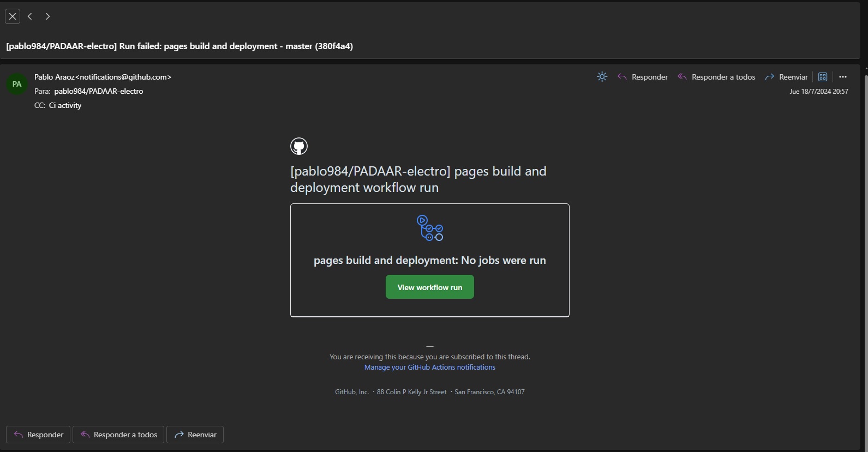The image size is (868, 452).
Task: Click the bottom Reenviar button
Action: (195, 435)
